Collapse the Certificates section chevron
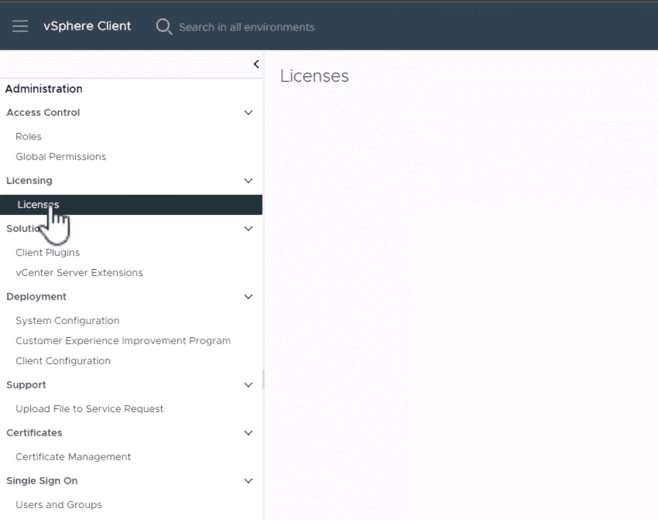Viewport: 658px width, 520px height. click(x=249, y=433)
